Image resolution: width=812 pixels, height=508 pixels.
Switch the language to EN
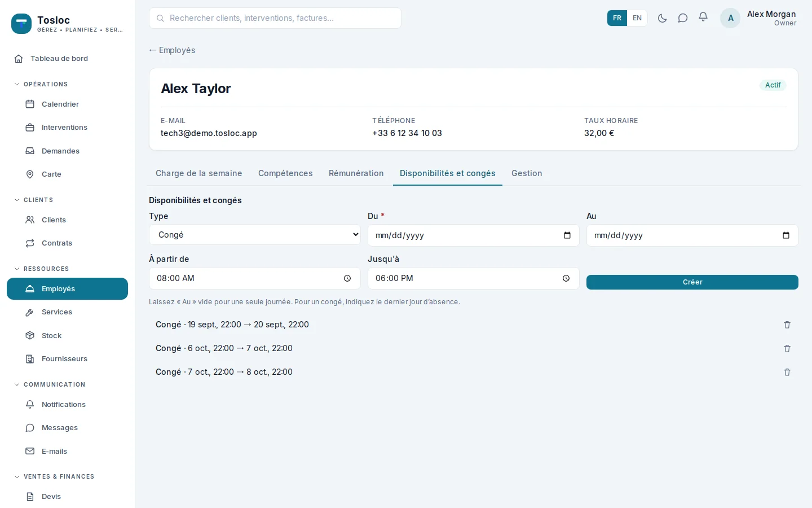coord(637,18)
